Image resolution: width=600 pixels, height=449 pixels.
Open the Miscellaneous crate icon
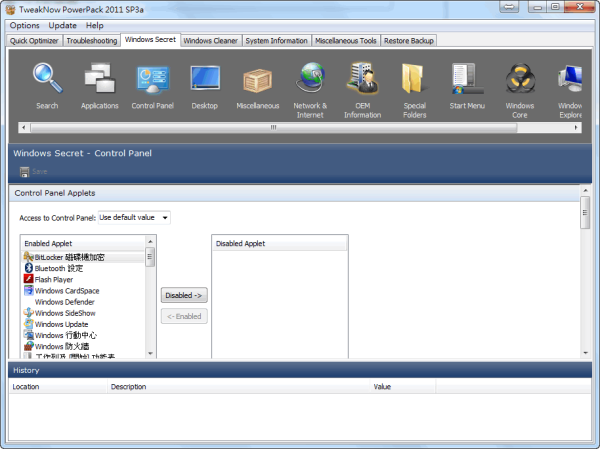coord(258,80)
